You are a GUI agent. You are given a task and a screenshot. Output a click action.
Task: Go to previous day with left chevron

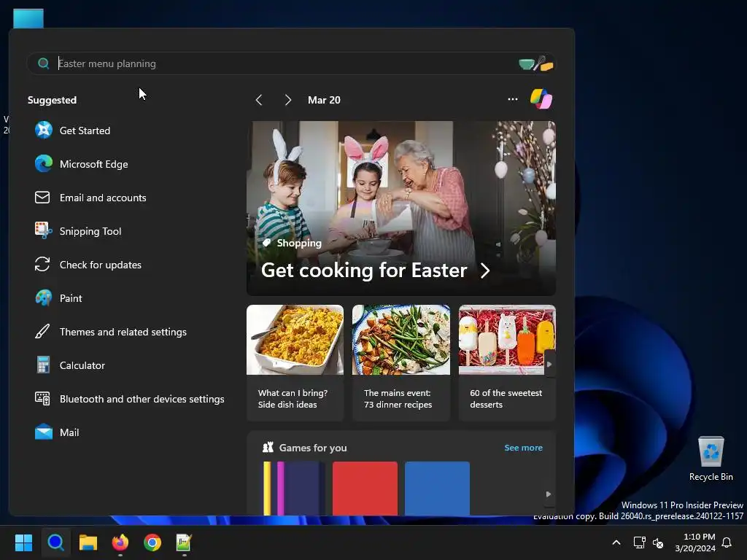point(259,100)
